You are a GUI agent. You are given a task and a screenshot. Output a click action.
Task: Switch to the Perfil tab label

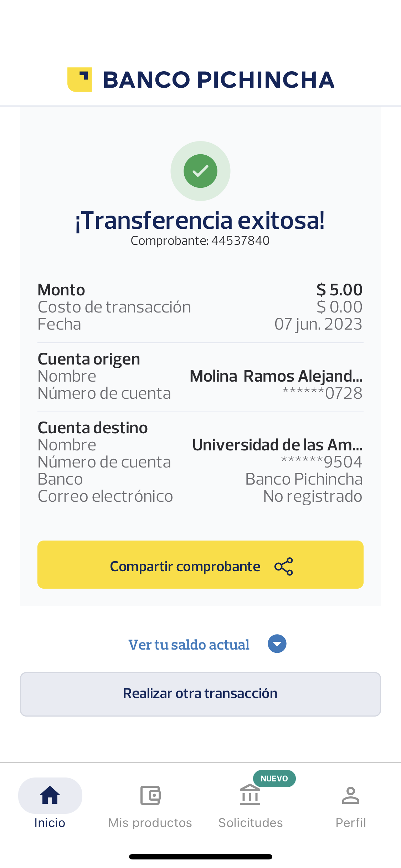(351, 823)
